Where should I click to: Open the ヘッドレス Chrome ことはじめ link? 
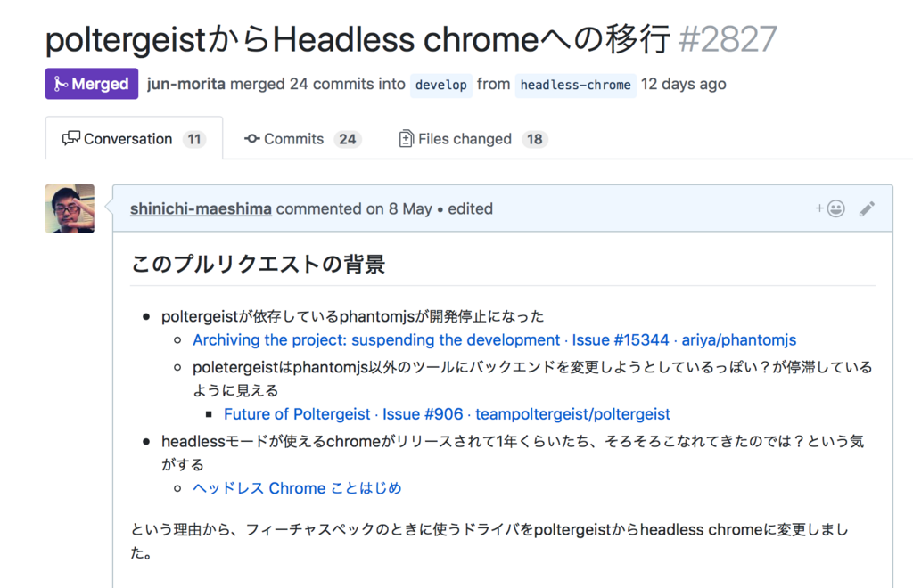[x=297, y=488]
